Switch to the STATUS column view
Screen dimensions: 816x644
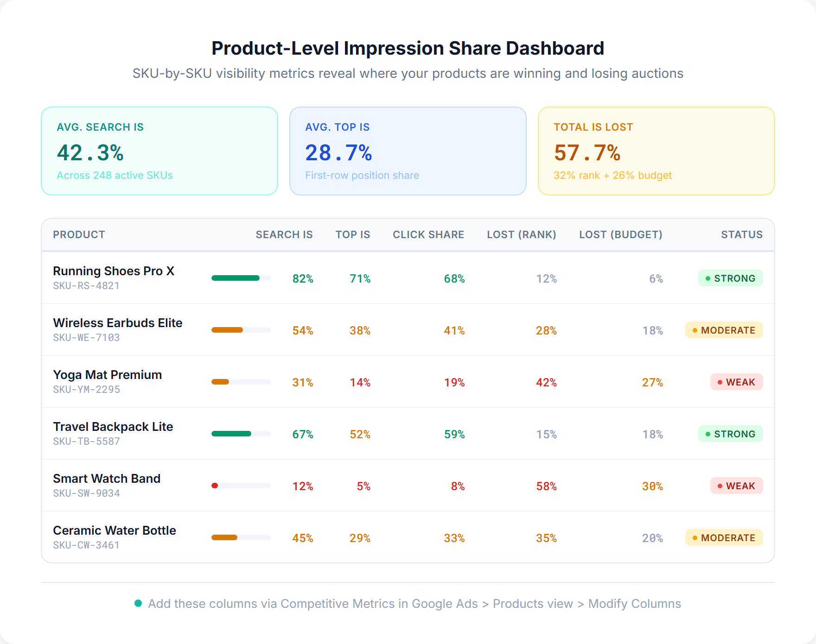click(x=741, y=234)
